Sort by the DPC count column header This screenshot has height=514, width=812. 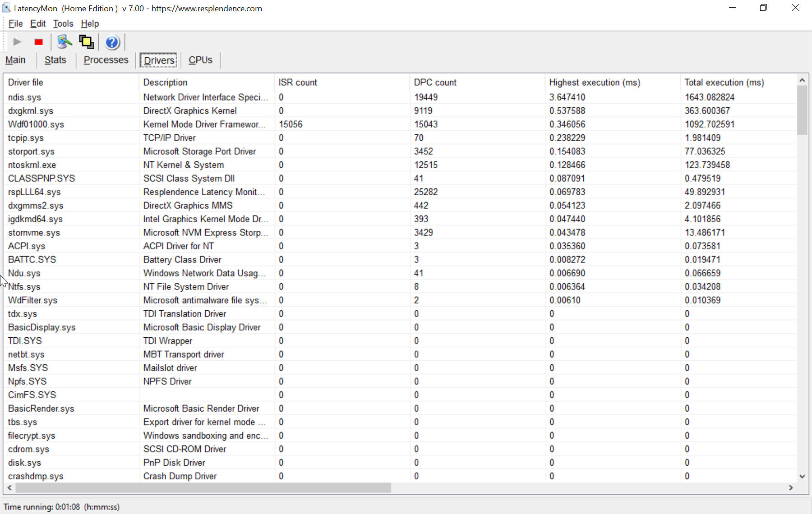pos(477,83)
